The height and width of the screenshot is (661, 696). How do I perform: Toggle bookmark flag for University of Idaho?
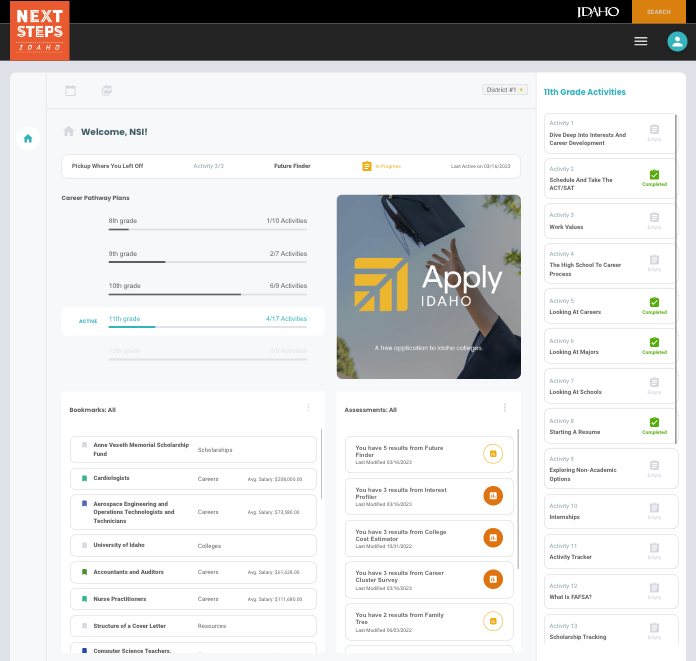84,545
